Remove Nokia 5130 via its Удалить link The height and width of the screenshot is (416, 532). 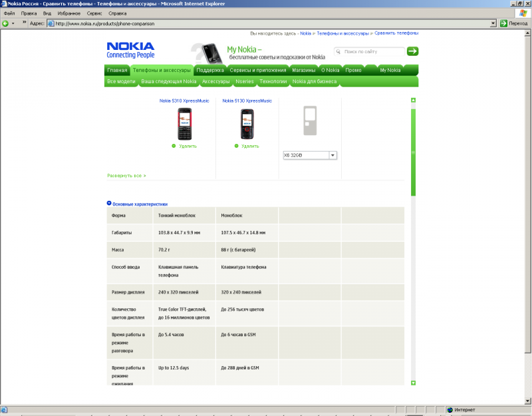click(250, 146)
